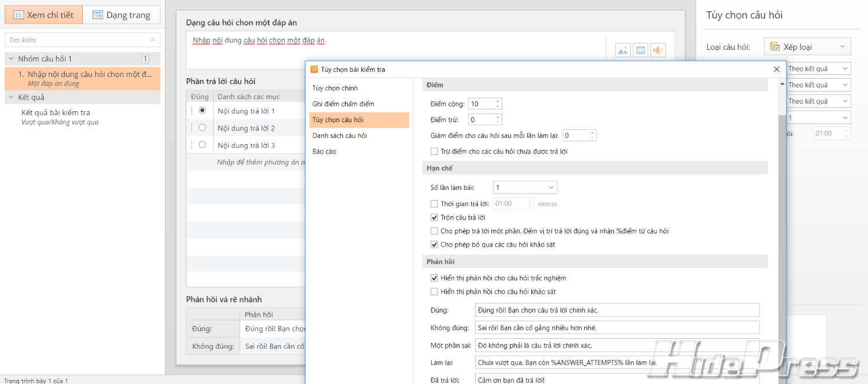The width and height of the screenshot is (868, 384).
Task: Click the insert video icon
Action: pos(641,50)
